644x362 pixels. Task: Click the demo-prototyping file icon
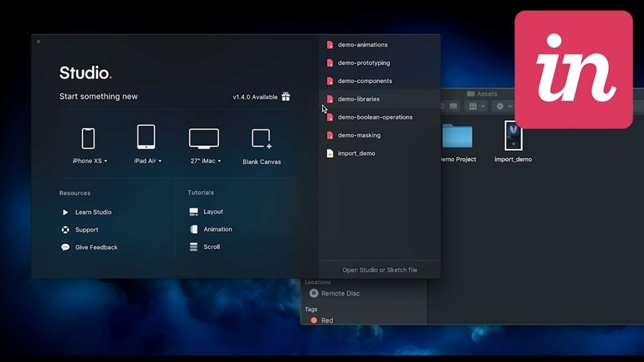pos(330,63)
